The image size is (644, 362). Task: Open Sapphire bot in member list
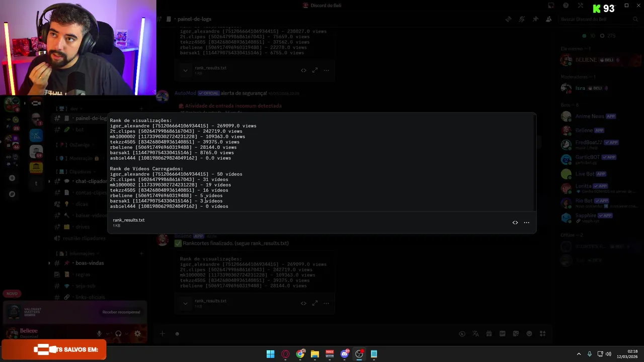[x=599, y=217]
